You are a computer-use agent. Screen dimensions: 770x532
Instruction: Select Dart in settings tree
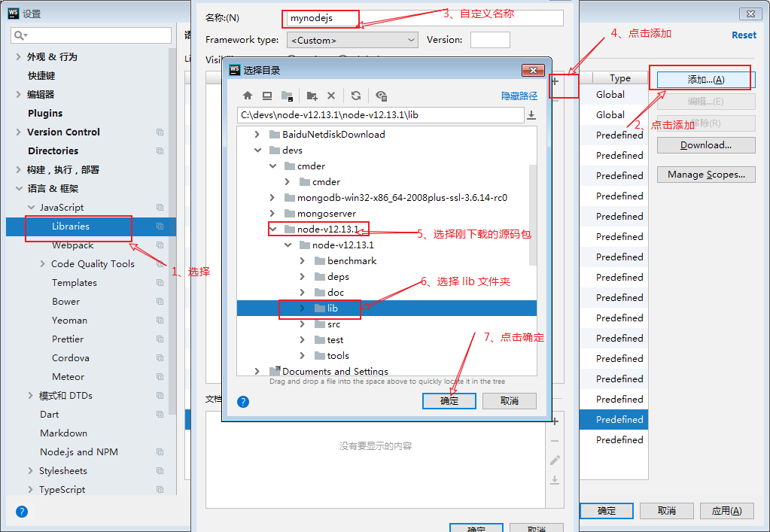49,414
